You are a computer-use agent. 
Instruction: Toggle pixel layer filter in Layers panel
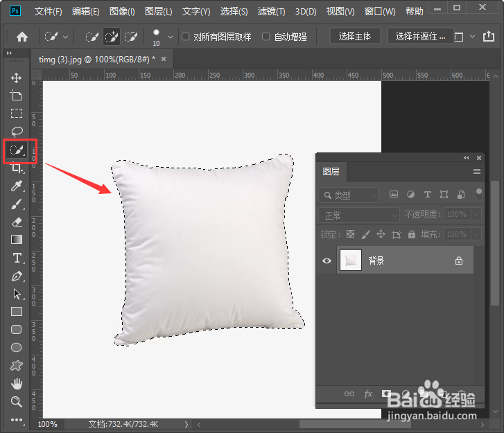pyautogui.click(x=394, y=195)
